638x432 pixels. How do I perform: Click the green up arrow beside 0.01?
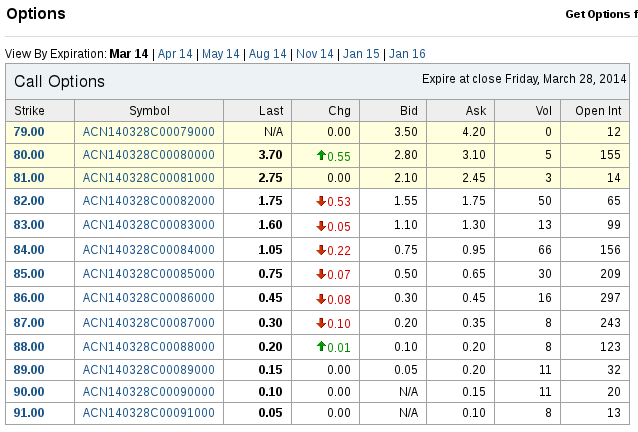[321, 346]
